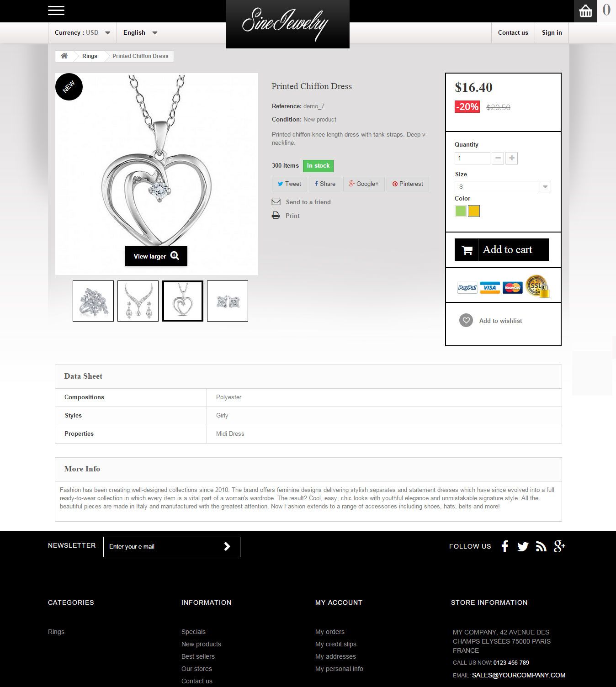Open the RSS feed icon
The height and width of the screenshot is (687, 616).
click(x=541, y=546)
